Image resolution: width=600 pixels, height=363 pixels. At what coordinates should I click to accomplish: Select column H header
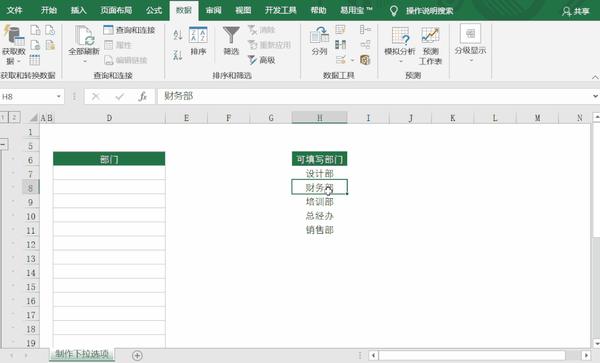pyautogui.click(x=320, y=118)
